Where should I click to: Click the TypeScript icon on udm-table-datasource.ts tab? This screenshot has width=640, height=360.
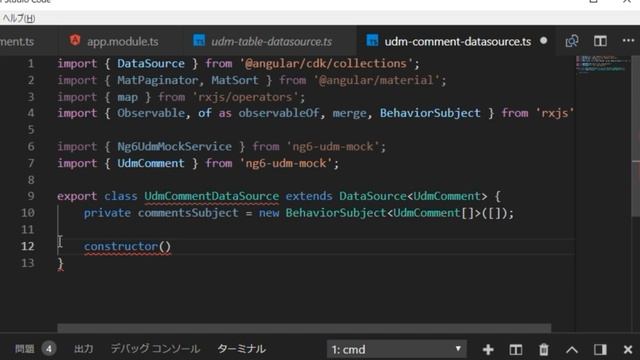point(199,41)
